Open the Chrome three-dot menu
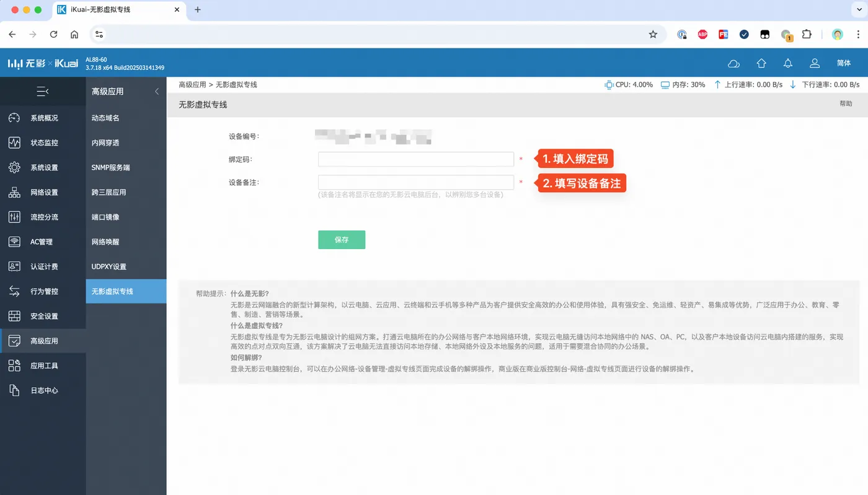This screenshot has width=868, height=495. tap(857, 35)
